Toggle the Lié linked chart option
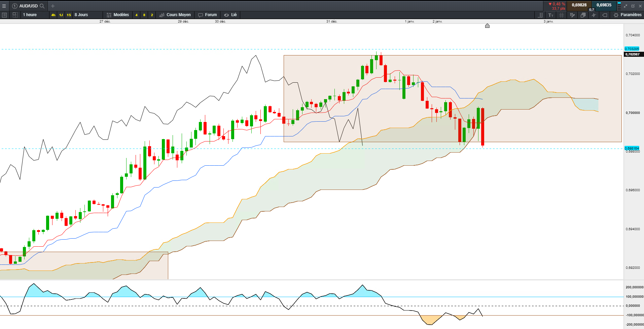The image size is (644, 329). tap(230, 15)
